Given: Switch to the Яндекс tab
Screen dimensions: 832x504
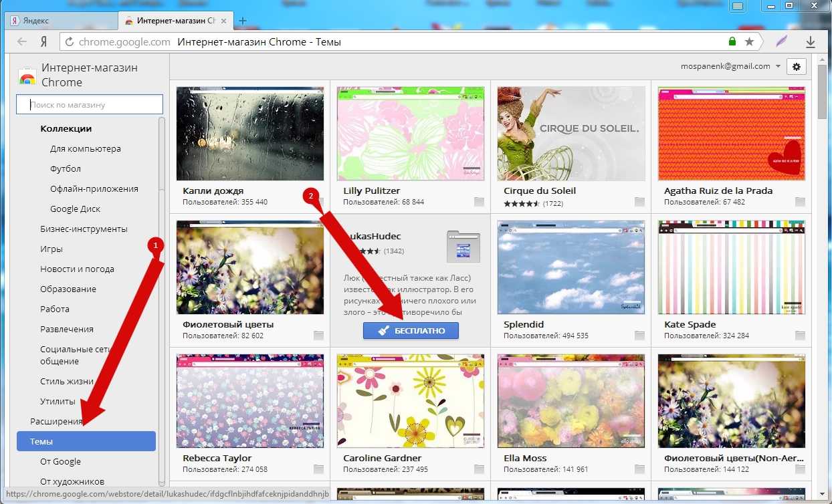Looking at the screenshot, I should (x=60, y=21).
